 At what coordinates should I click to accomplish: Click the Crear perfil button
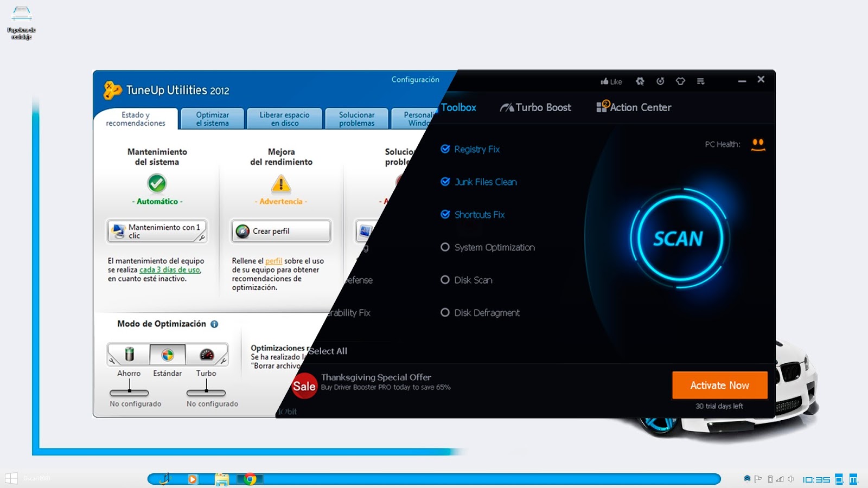280,232
